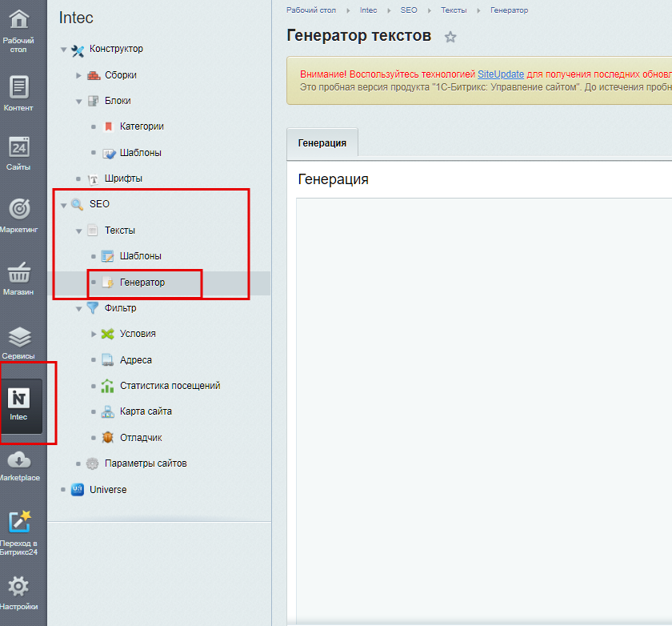Open Карта сайта tree item
This screenshot has width=672, height=626.
(x=146, y=411)
